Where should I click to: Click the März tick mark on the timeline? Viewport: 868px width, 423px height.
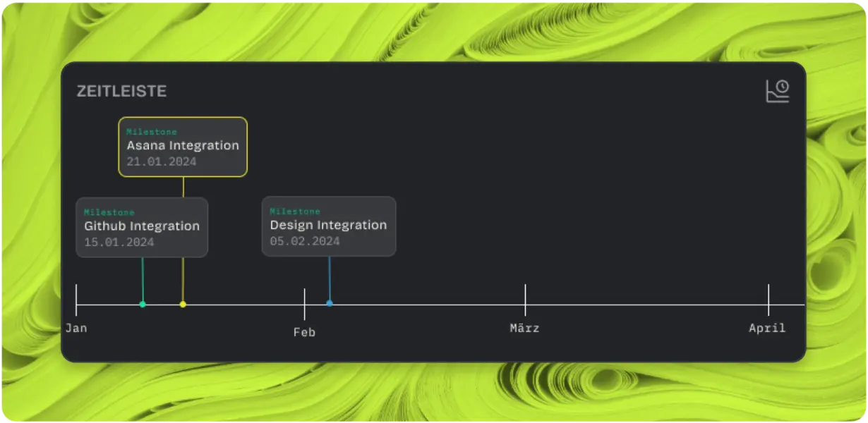coord(525,300)
